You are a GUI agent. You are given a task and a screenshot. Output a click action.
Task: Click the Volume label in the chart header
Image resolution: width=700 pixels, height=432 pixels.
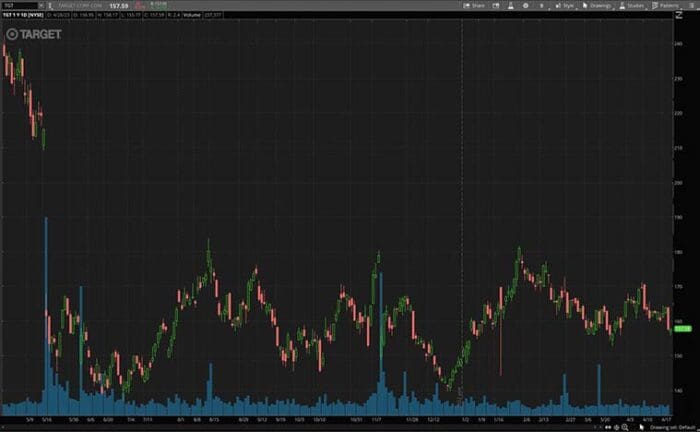coord(192,15)
